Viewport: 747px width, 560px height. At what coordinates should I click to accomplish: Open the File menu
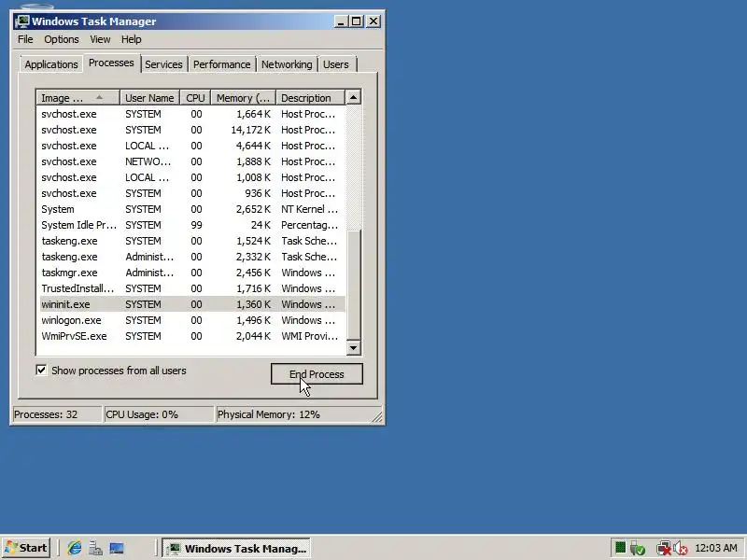coord(25,39)
